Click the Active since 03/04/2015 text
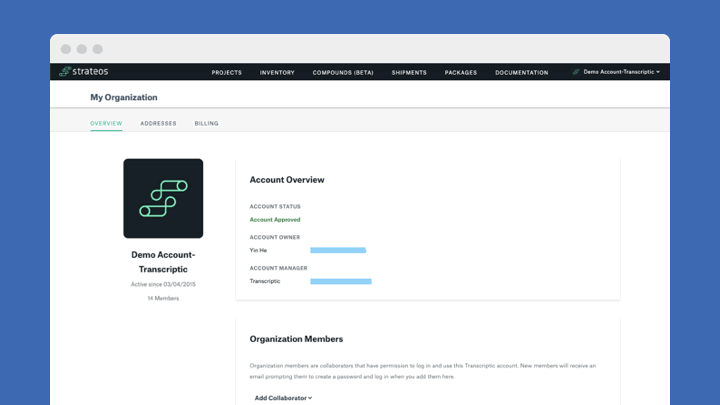 pos(163,284)
